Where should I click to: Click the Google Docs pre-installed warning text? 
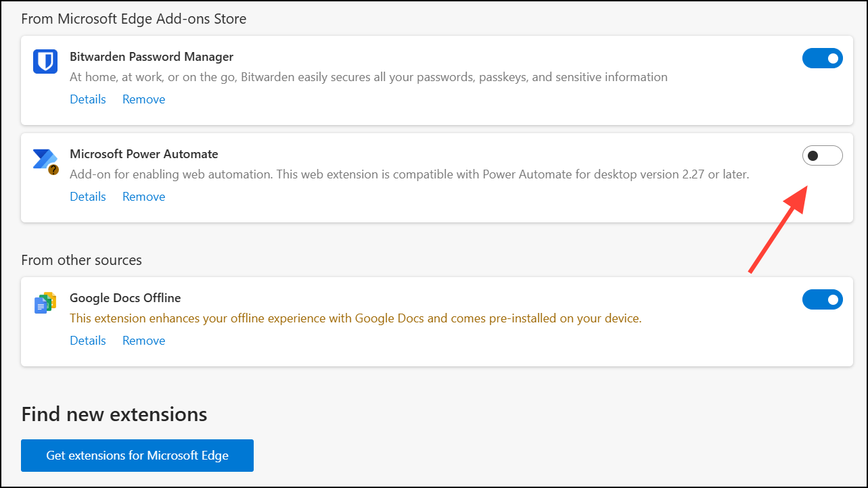(355, 318)
